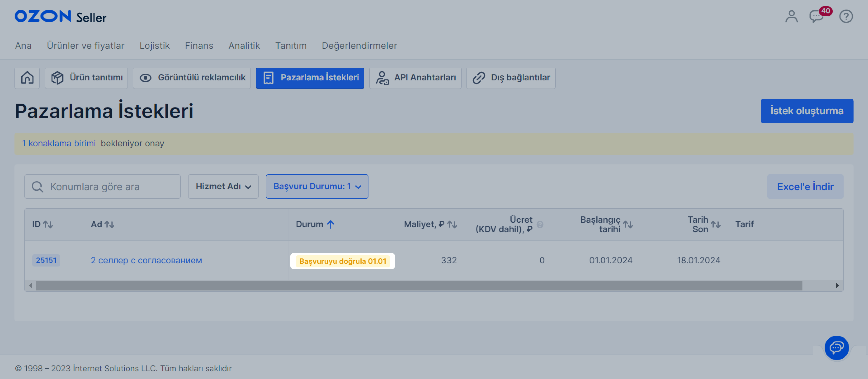Show Ücret KDV dahil info tooltip
The width and height of the screenshot is (868, 379).
[540, 225]
